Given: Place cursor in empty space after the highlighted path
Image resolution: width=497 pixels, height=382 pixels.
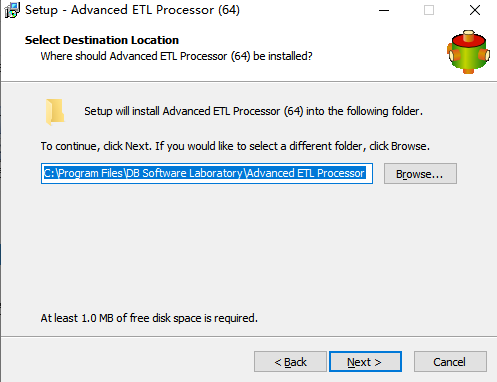Looking at the screenshot, I should [369, 173].
